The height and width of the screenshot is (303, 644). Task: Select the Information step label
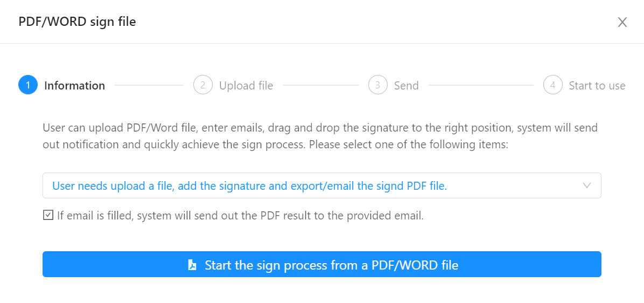(75, 86)
